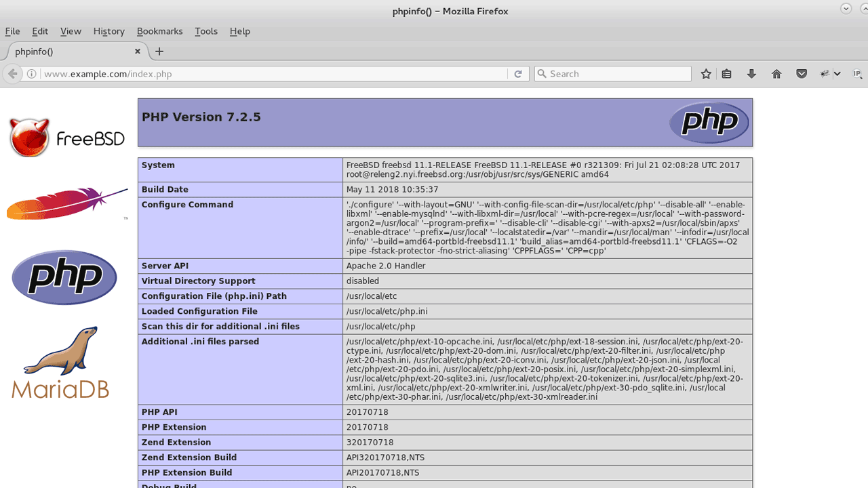Click the MariaDB seal logo

[x=60, y=363]
